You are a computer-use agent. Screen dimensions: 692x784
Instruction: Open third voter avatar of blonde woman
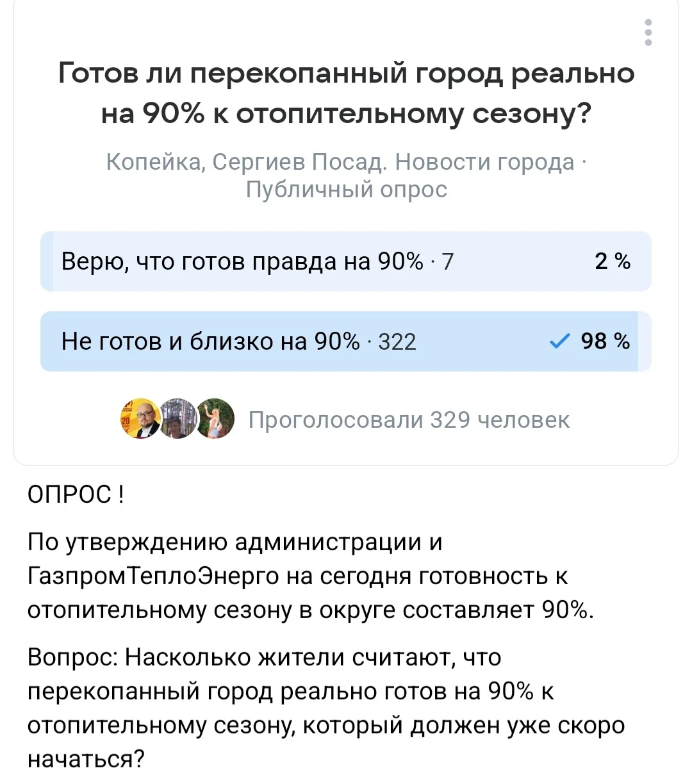pos(214,419)
